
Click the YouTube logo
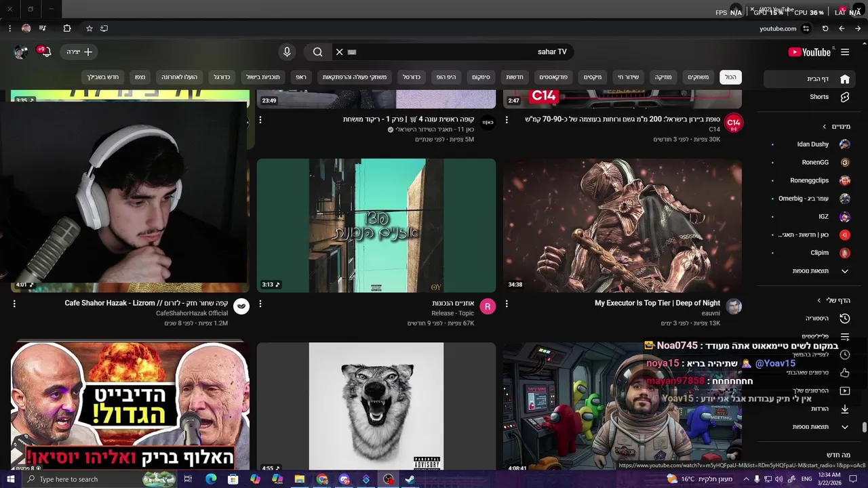(810, 52)
